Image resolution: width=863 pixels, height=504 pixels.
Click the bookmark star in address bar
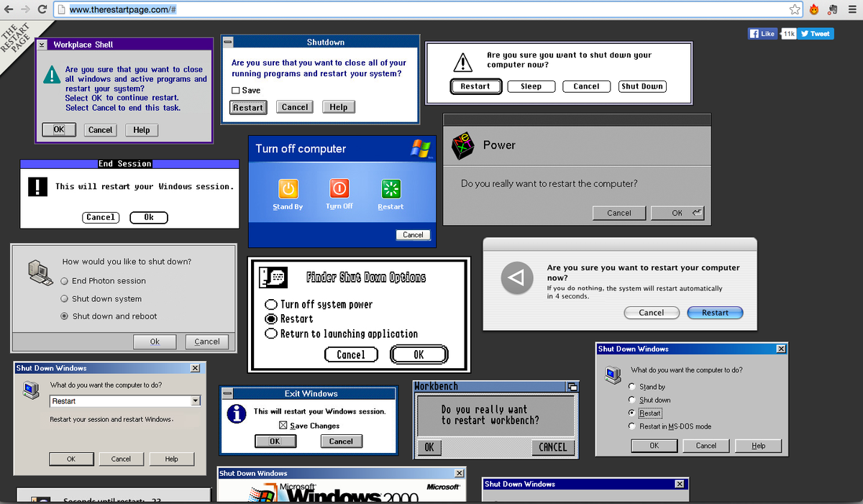pos(795,9)
